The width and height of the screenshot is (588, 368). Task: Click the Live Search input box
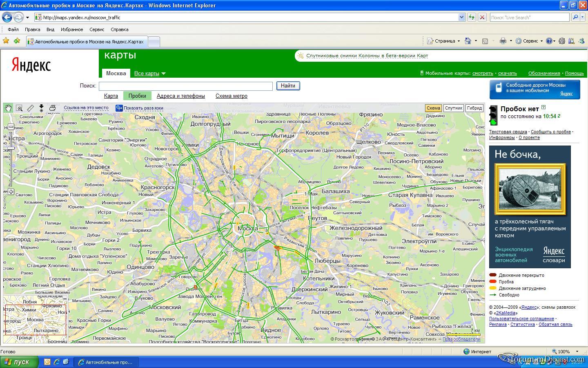point(529,17)
